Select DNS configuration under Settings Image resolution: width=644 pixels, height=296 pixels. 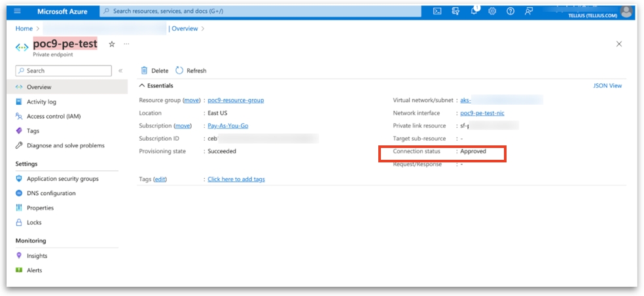50,193
